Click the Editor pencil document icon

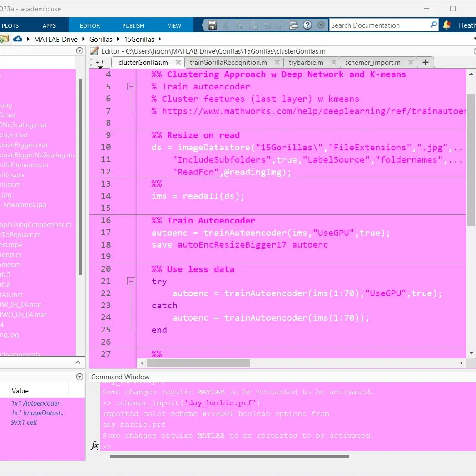pyautogui.click(x=94, y=51)
